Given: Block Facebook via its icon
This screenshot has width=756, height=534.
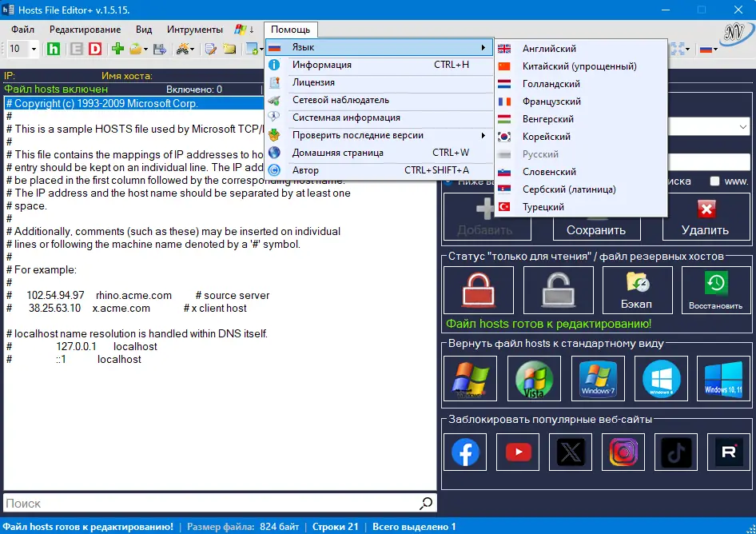Looking at the screenshot, I should (x=465, y=452).
